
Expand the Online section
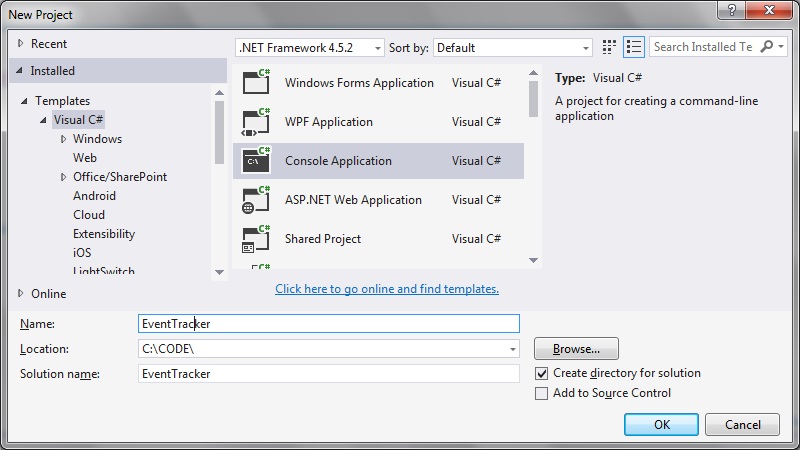click(x=20, y=293)
